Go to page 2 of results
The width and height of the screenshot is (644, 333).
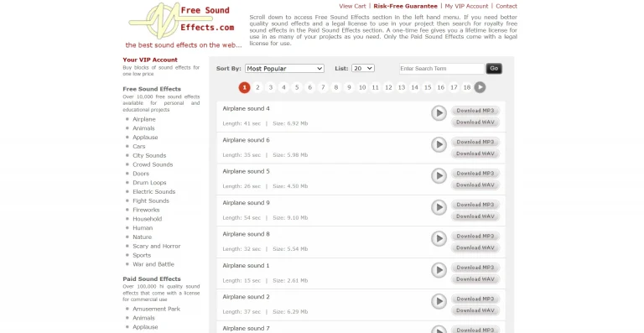tap(257, 87)
